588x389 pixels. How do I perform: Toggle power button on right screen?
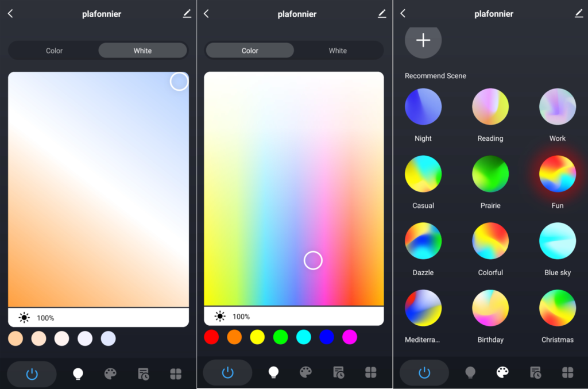point(424,372)
